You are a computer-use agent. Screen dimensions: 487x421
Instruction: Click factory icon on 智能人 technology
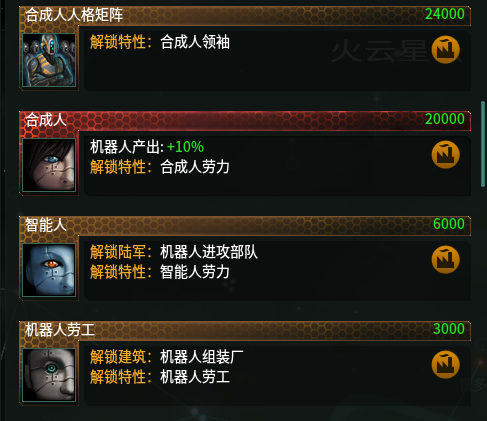pyautogui.click(x=445, y=260)
